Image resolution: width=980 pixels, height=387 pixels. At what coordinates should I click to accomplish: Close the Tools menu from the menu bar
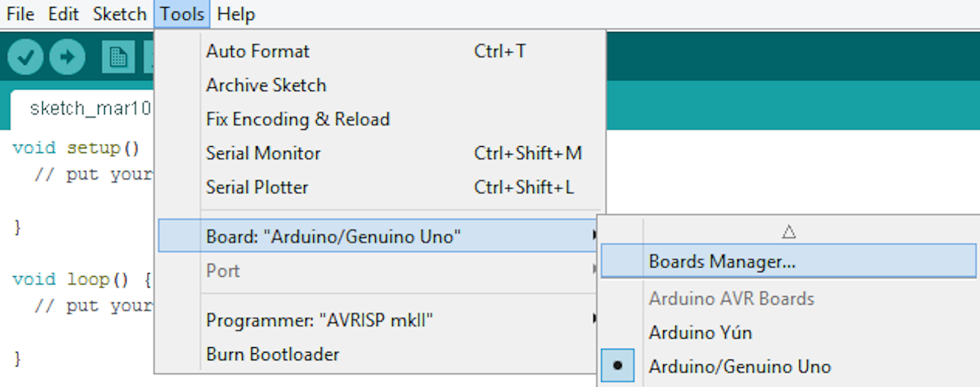[182, 14]
